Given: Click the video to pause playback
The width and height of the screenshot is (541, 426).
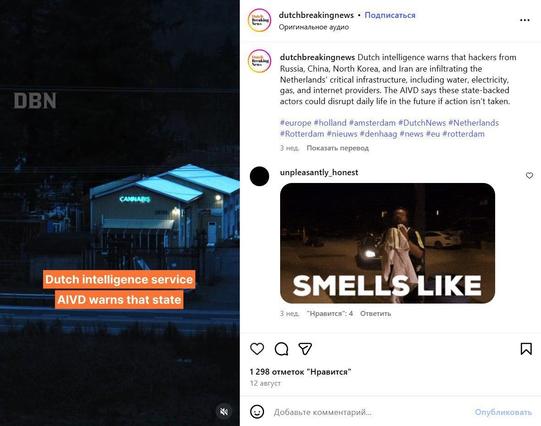Looking at the screenshot, I should [120, 213].
